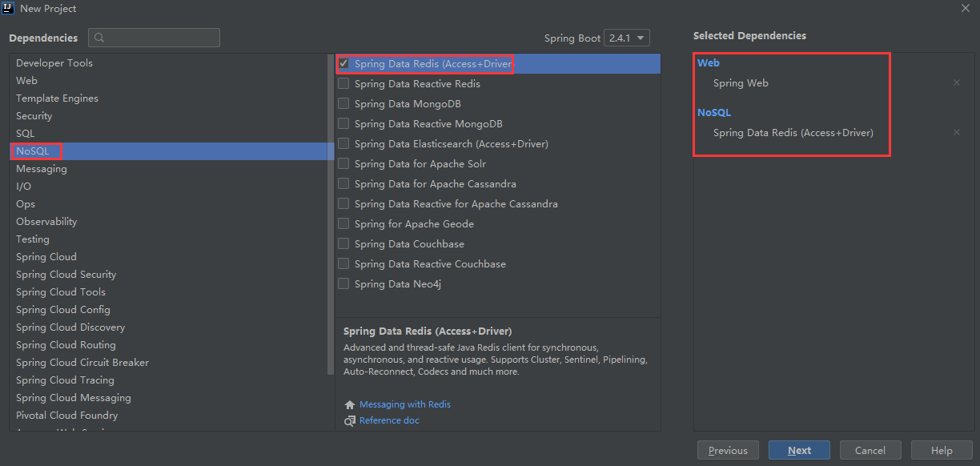Enable Spring Data for Apache Solr
This screenshot has height=466, width=980.
click(x=343, y=163)
